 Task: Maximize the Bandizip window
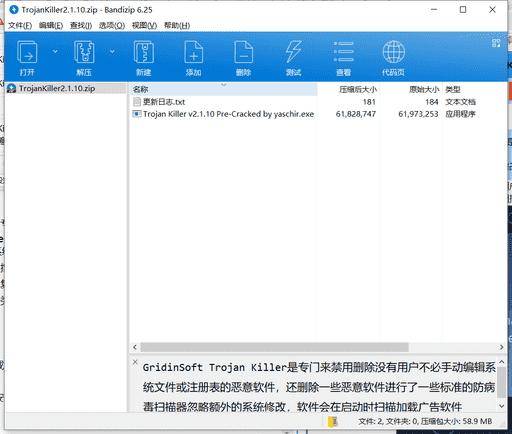click(463, 10)
